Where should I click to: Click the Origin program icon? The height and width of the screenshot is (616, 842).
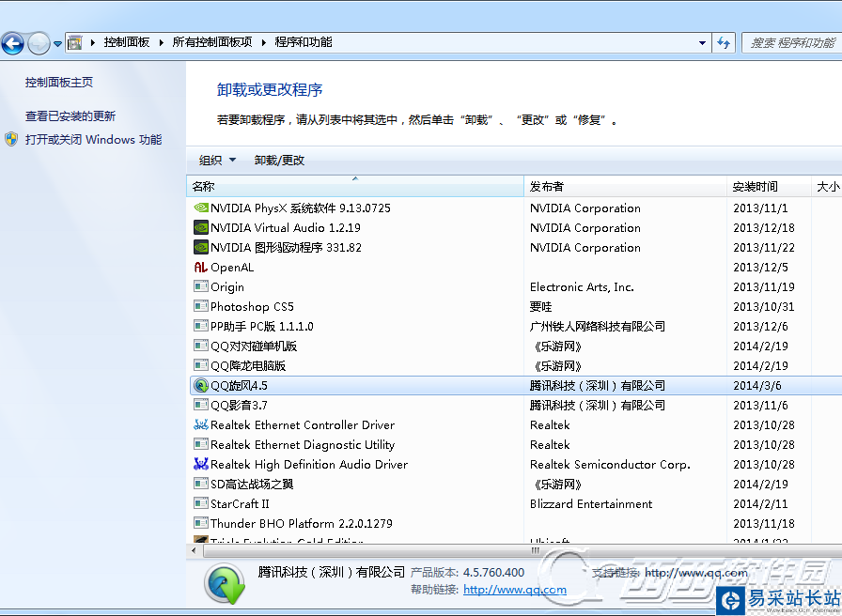pos(201,287)
